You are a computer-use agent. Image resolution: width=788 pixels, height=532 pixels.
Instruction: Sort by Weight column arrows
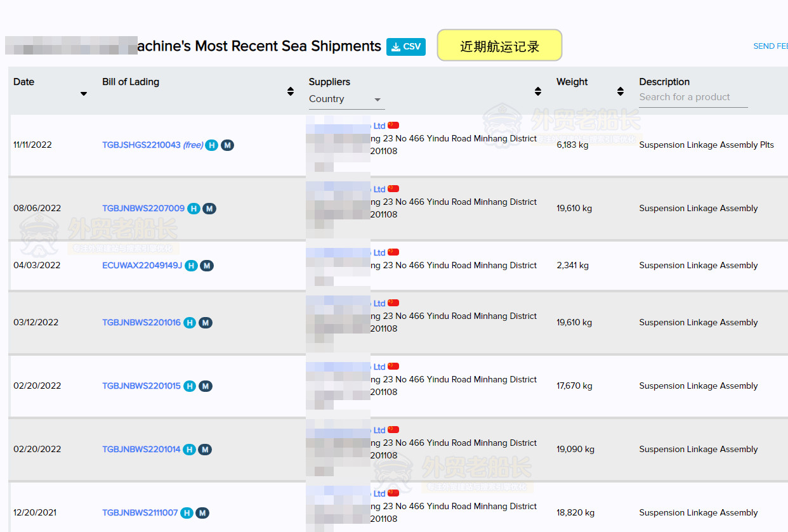click(x=621, y=91)
